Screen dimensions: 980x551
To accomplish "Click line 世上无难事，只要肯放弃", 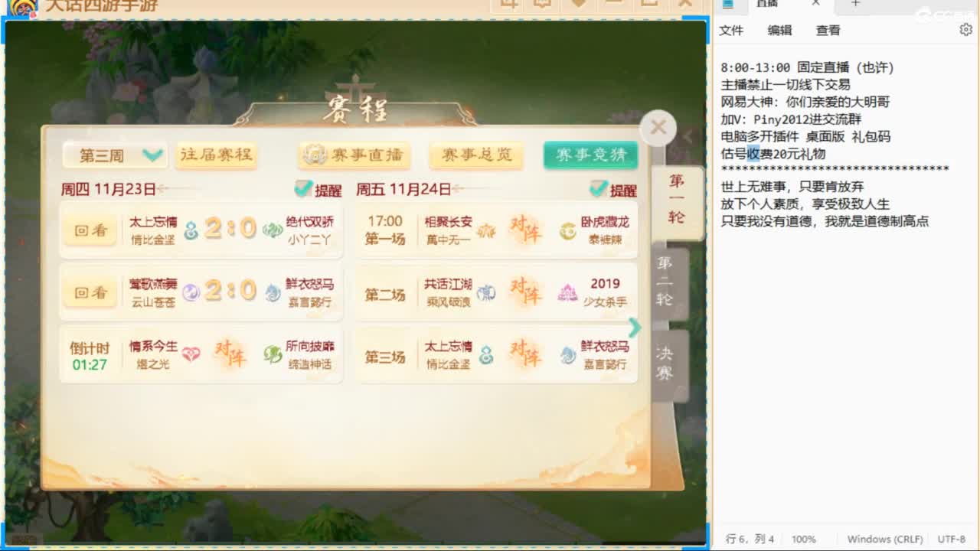I will coord(792,187).
